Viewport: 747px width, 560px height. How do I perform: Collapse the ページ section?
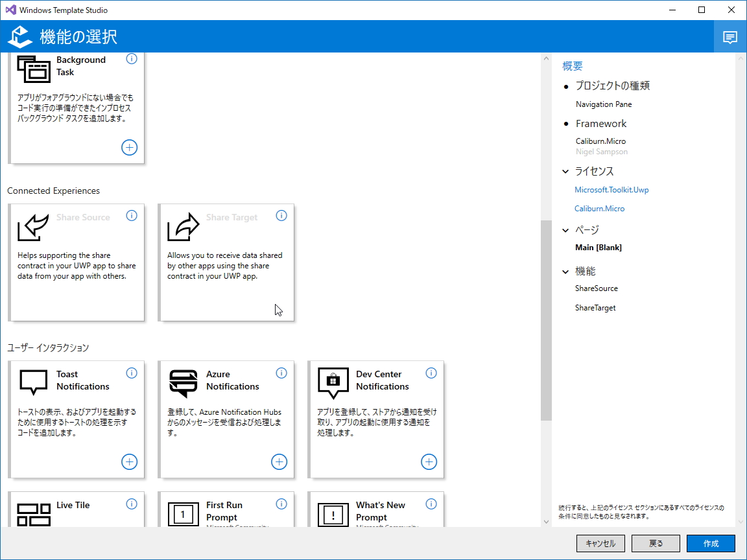click(565, 229)
